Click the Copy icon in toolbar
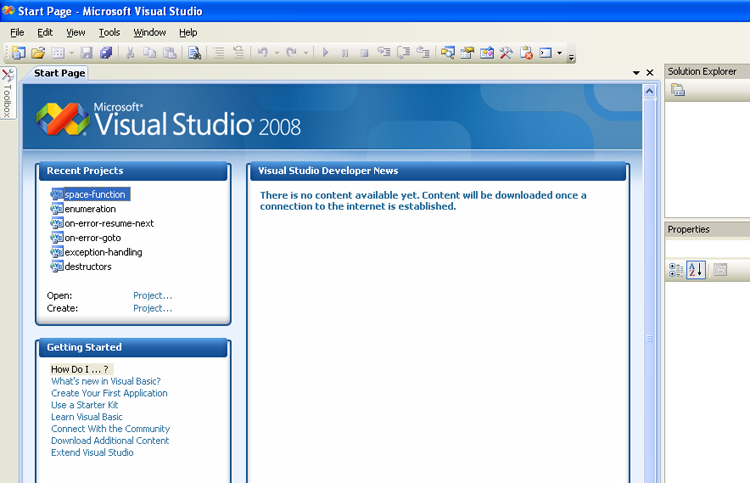 click(150, 53)
